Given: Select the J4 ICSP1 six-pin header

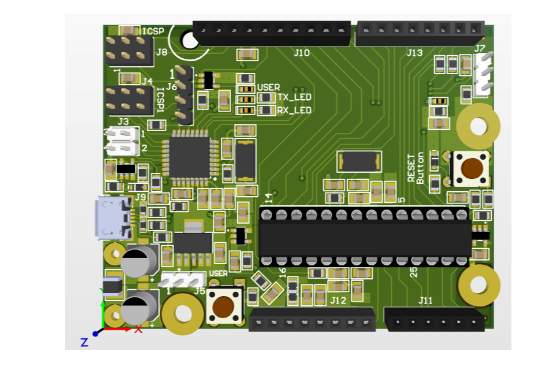Looking at the screenshot, I should [x=130, y=101].
